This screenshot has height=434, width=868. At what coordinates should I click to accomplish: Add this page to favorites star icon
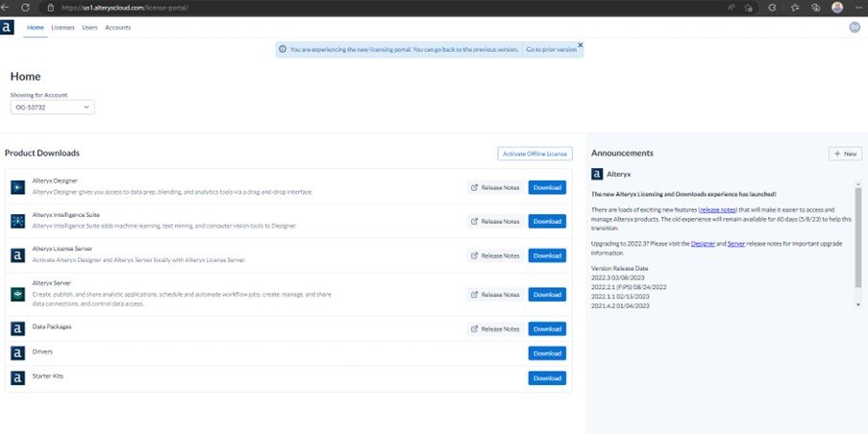(x=749, y=8)
